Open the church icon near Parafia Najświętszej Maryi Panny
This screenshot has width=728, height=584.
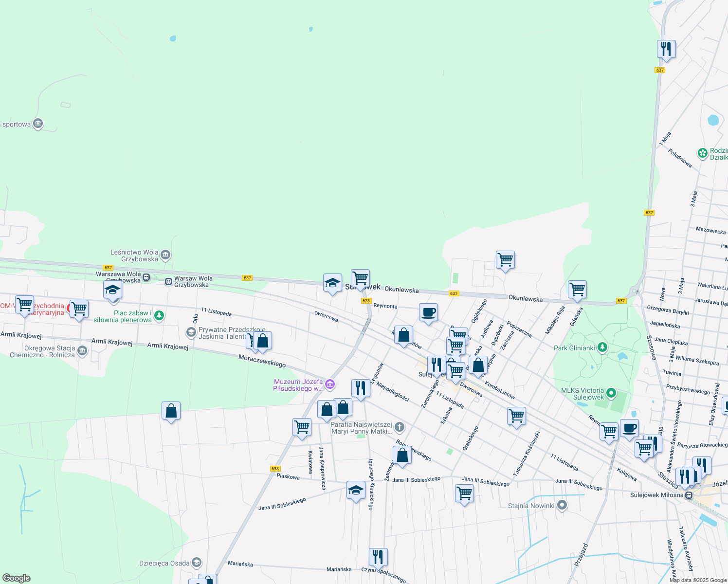point(400,427)
